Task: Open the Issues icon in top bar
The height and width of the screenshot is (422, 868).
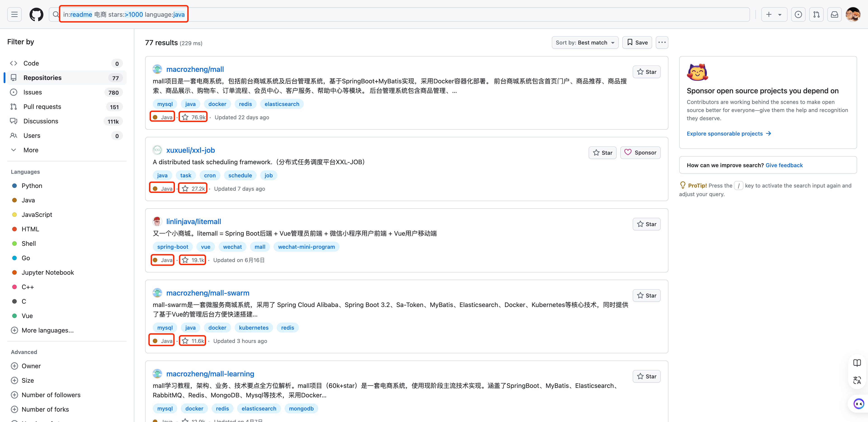Action: click(x=798, y=14)
